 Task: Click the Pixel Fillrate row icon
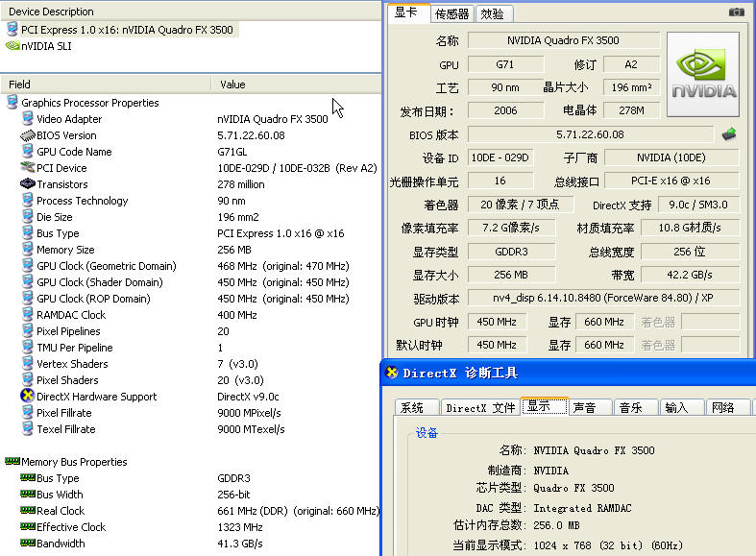coord(28,412)
